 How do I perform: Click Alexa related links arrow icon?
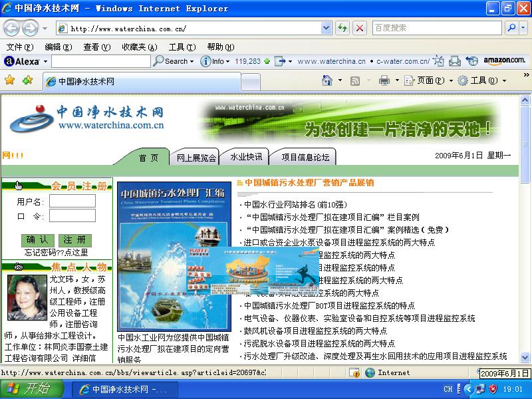280,61
